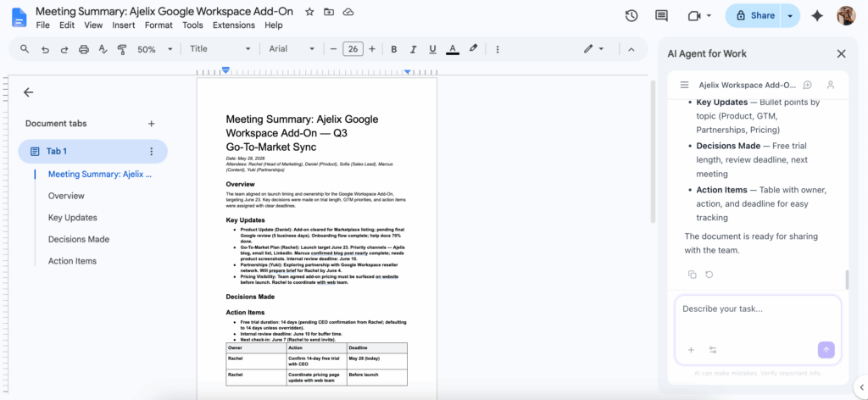Open the Google Docs home icon
This screenshot has height=400, width=868.
pos(19,17)
